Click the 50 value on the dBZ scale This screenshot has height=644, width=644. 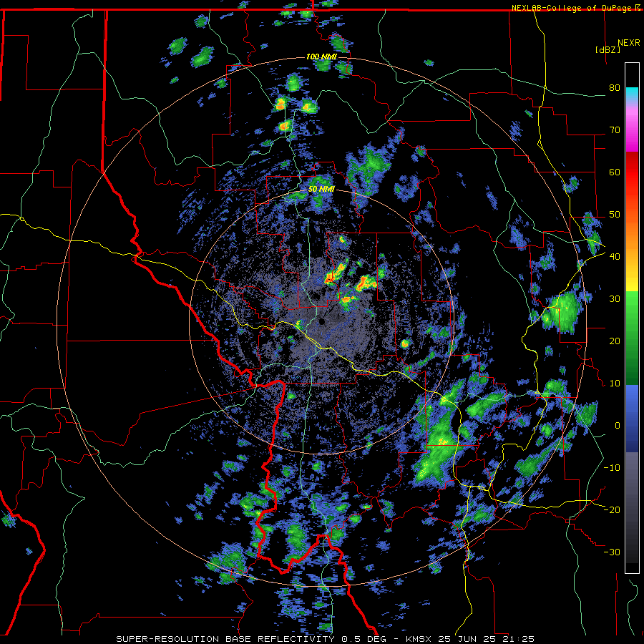(615, 215)
